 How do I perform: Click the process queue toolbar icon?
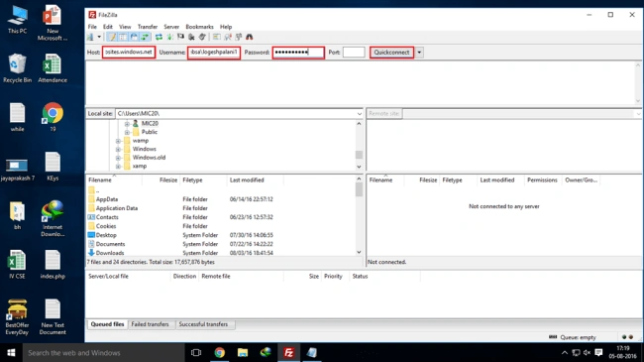tap(169, 37)
